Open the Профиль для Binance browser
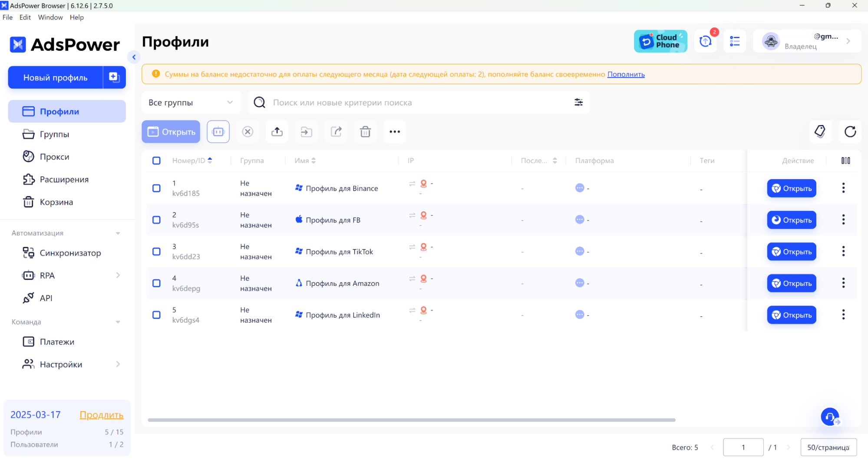 [792, 188]
